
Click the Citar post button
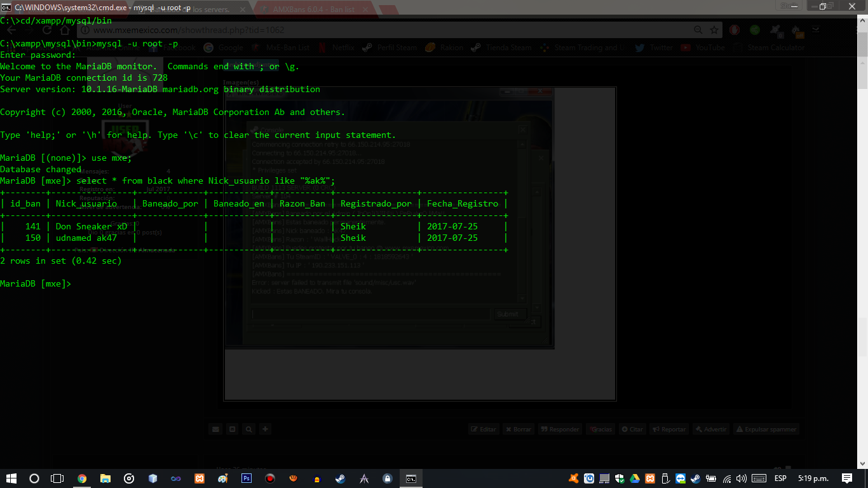point(632,429)
